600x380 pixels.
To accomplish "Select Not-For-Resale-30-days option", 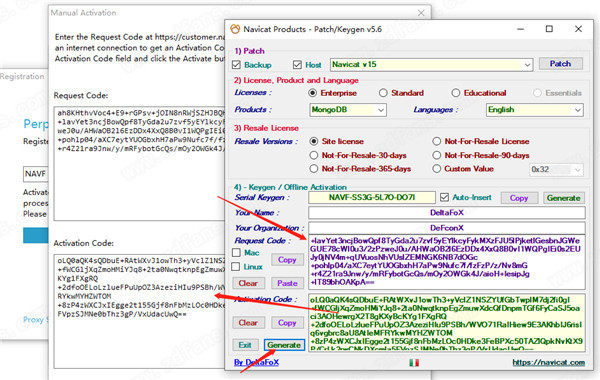I will point(314,155).
